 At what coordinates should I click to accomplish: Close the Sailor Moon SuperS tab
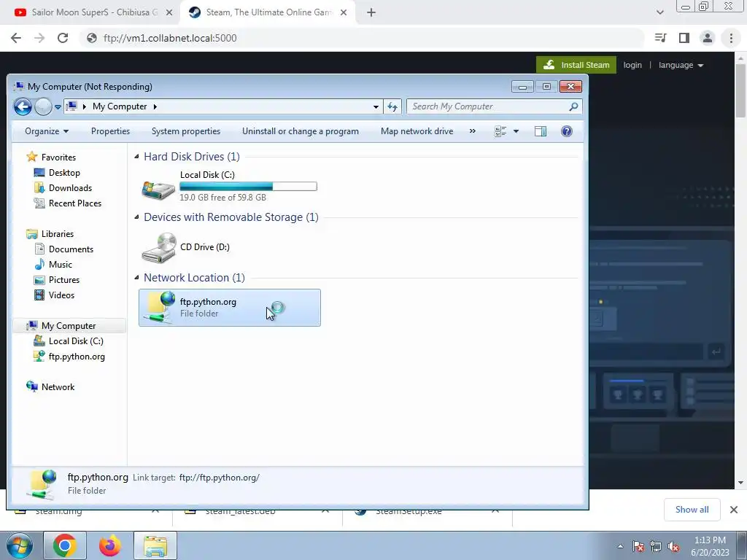coord(169,13)
